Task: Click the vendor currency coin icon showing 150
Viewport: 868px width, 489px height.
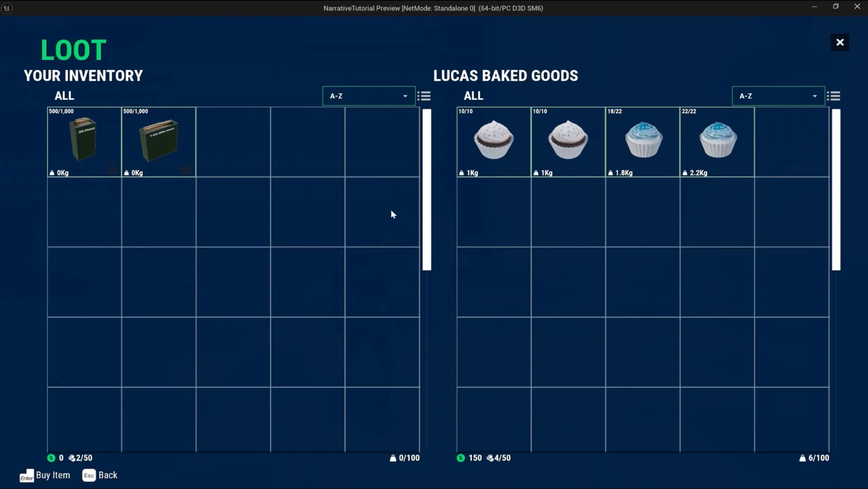Action: click(461, 458)
